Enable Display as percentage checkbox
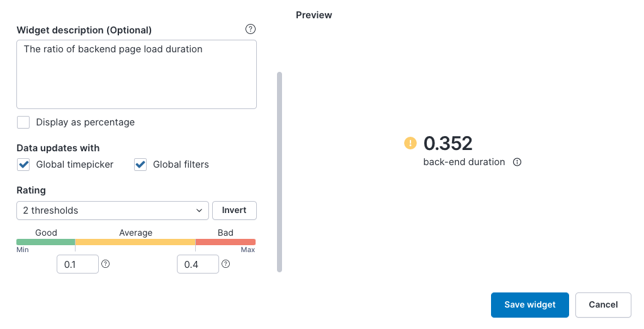Screen dimensions: 644x329 coord(23,122)
